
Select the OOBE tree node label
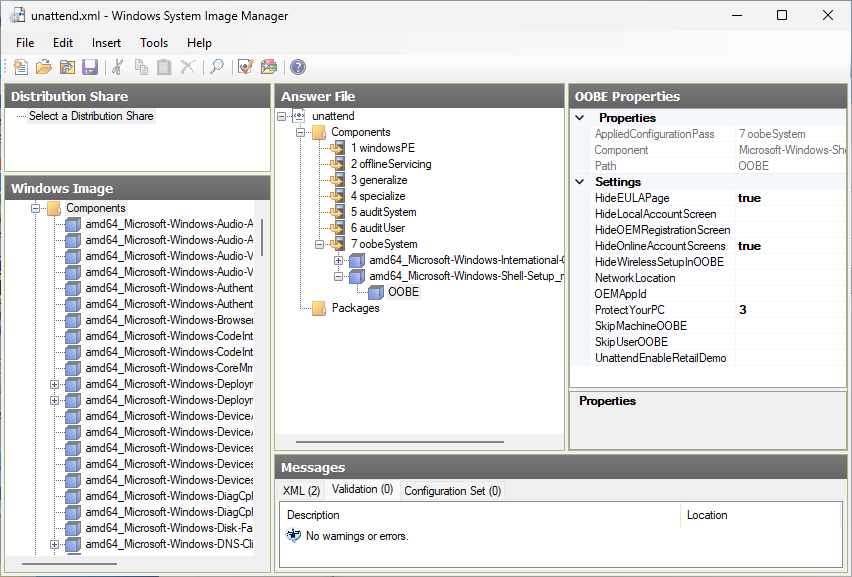404,292
